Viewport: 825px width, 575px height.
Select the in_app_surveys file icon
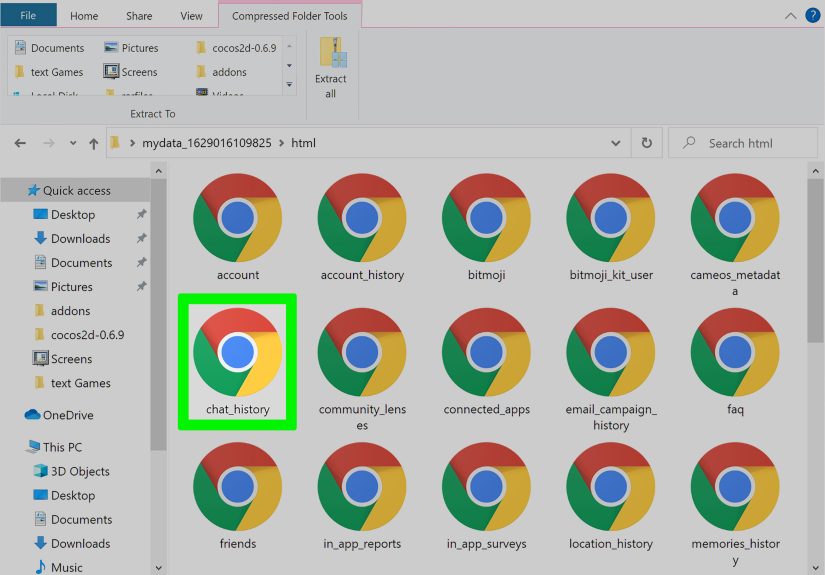click(x=486, y=487)
